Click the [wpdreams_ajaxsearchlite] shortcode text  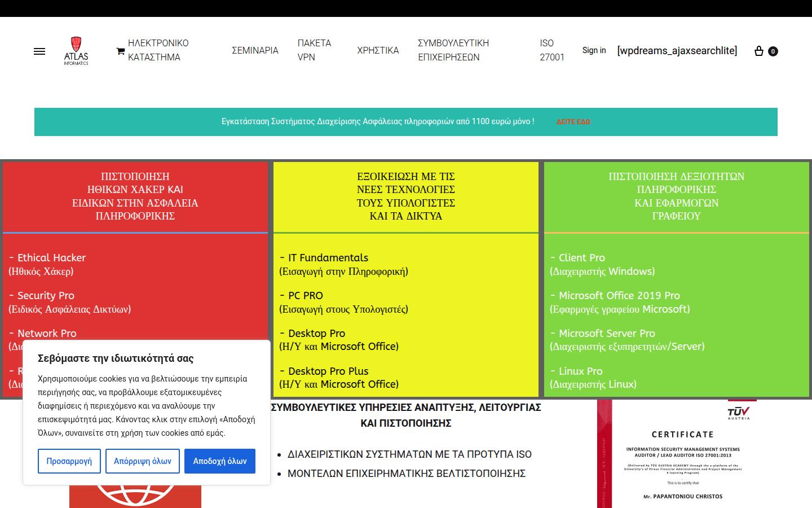677,51
